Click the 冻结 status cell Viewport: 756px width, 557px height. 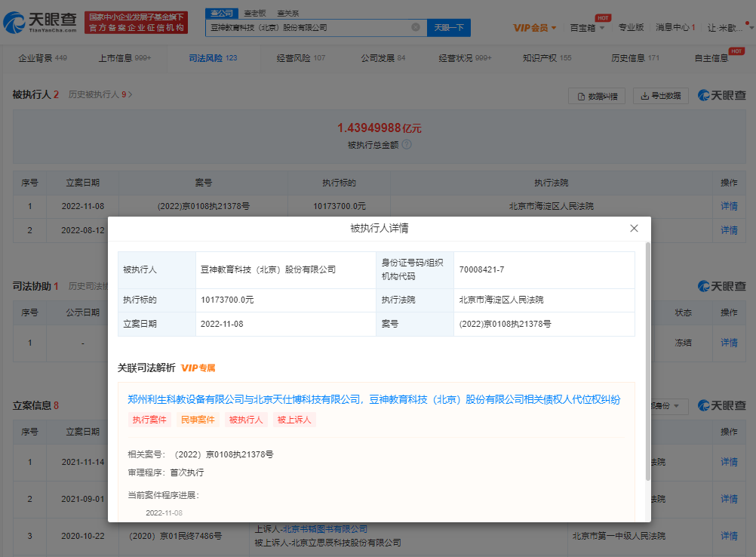(x=683, y=343)
